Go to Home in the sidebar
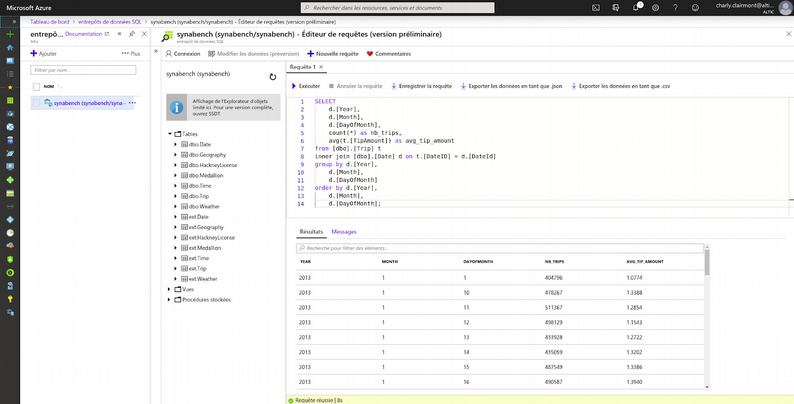Screen dimensions: 794x404 (x=10, y=48)
